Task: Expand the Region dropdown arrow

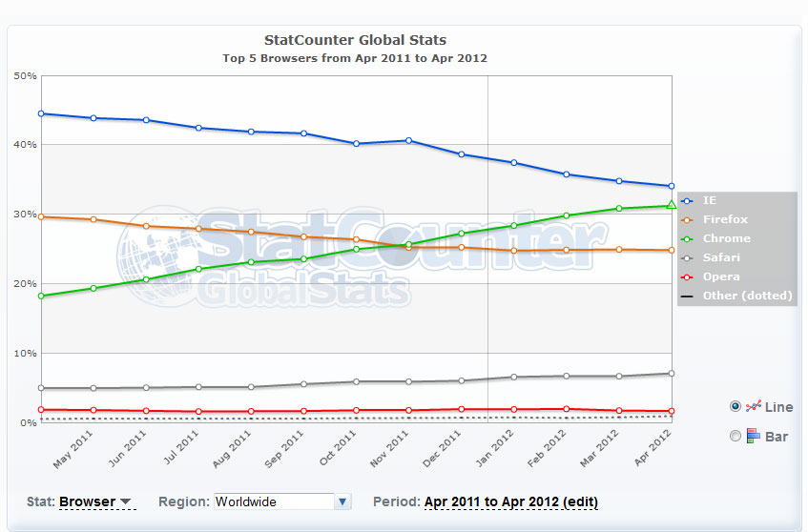Action: pyautogui.click(x=343, y=501)
